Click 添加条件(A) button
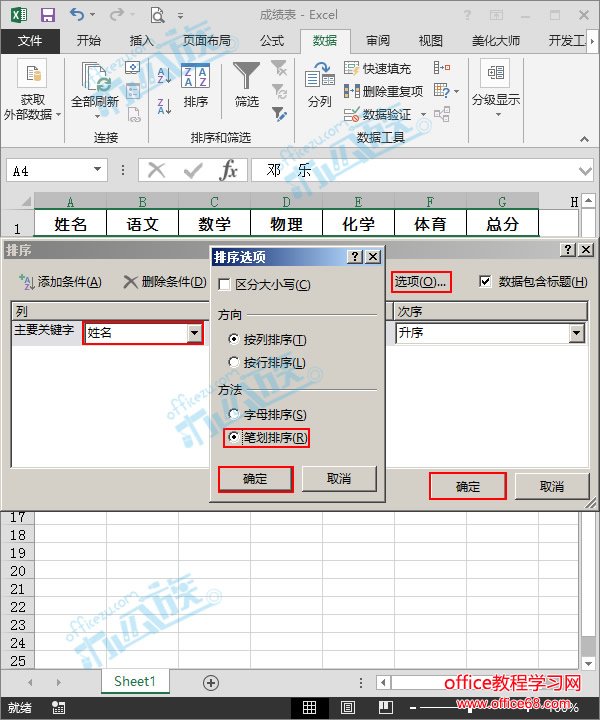 (60, 281)
